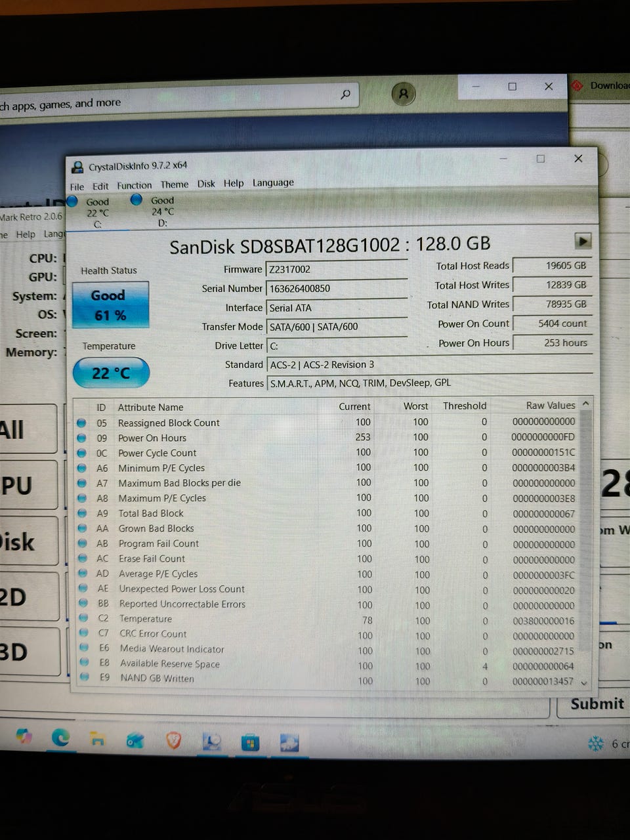Click the Firmware field Z2317002

[337, 269]
